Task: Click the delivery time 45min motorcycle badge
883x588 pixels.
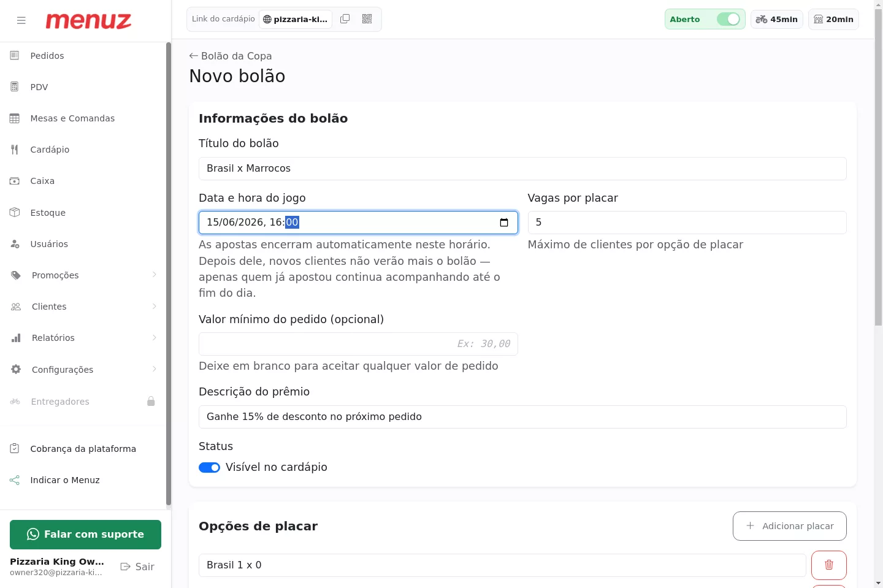Action: 776,19
